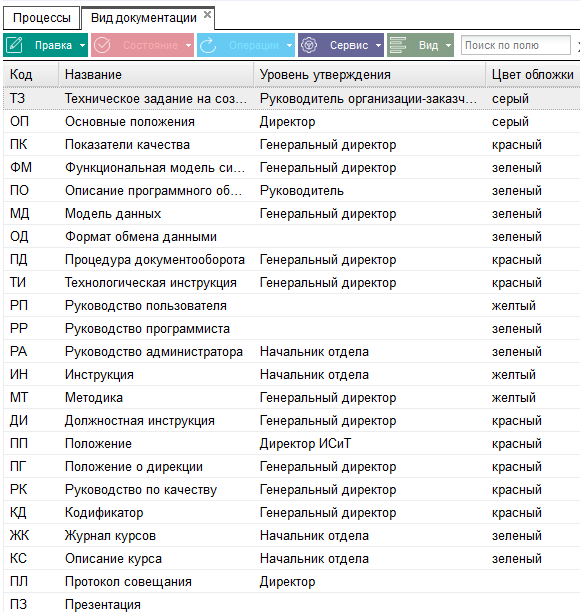Click the Цвет обложки column header
This screenshot has width=580, height=612.
click(x=533, y=75)
